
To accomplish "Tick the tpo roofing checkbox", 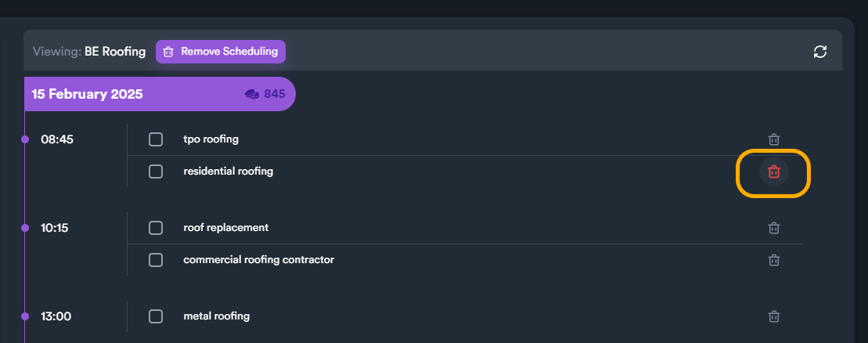I will click(x=156, y=139).
